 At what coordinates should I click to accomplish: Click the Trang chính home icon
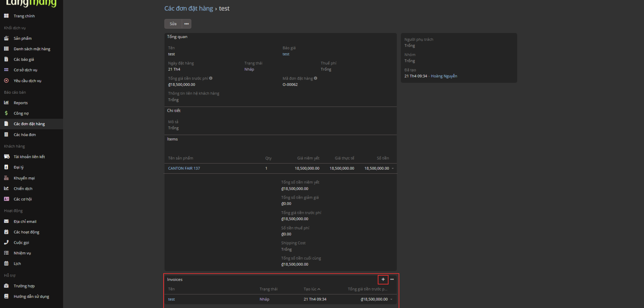(x=6, y=16)
